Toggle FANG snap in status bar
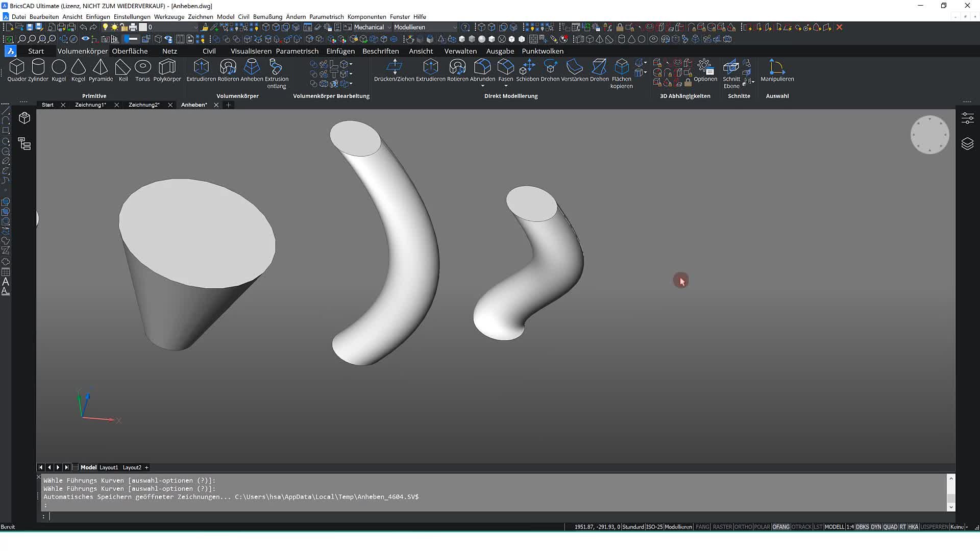 pos(702,527)
